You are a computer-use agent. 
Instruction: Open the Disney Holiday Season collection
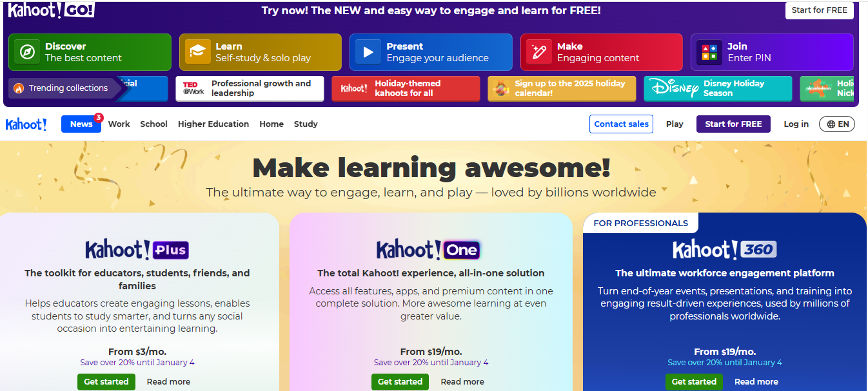[x=718, y=89]
